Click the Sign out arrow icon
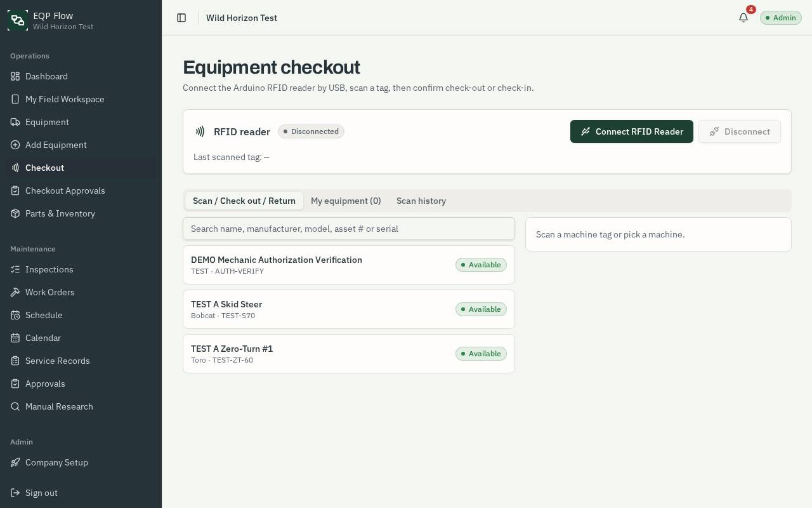This screenshot has width=812, height=508. click(15, 493)
